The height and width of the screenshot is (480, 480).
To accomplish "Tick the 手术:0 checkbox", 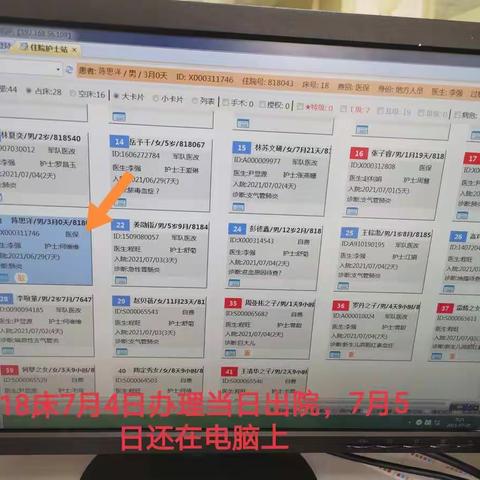I will (x=226, y=102).
